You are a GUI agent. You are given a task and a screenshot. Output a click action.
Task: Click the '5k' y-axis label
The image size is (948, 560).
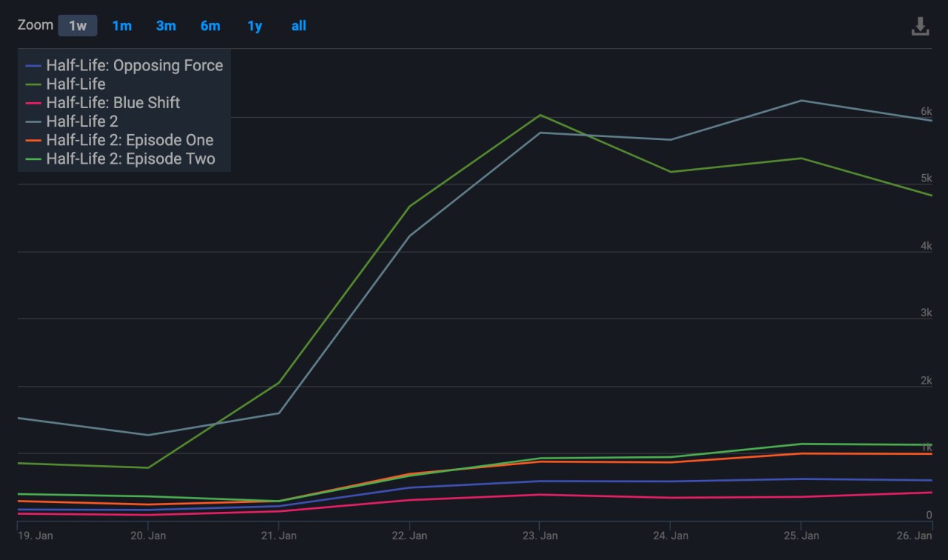coord(926,179)
